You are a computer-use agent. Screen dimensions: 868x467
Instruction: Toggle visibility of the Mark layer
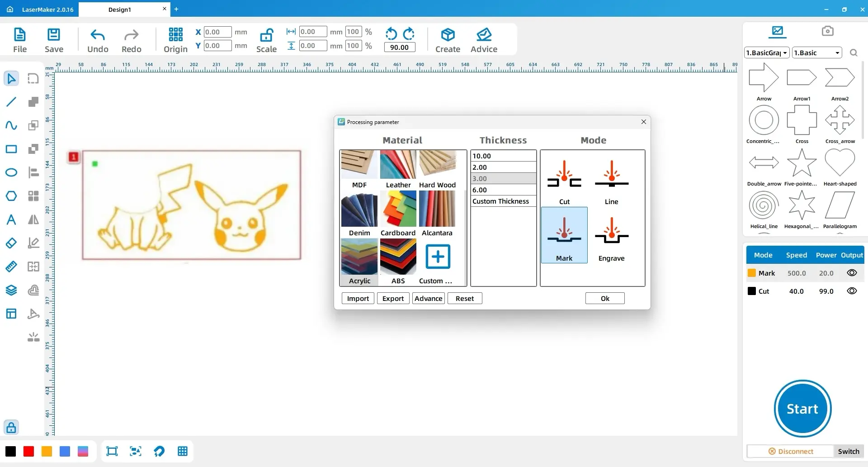tap(852, 273)
